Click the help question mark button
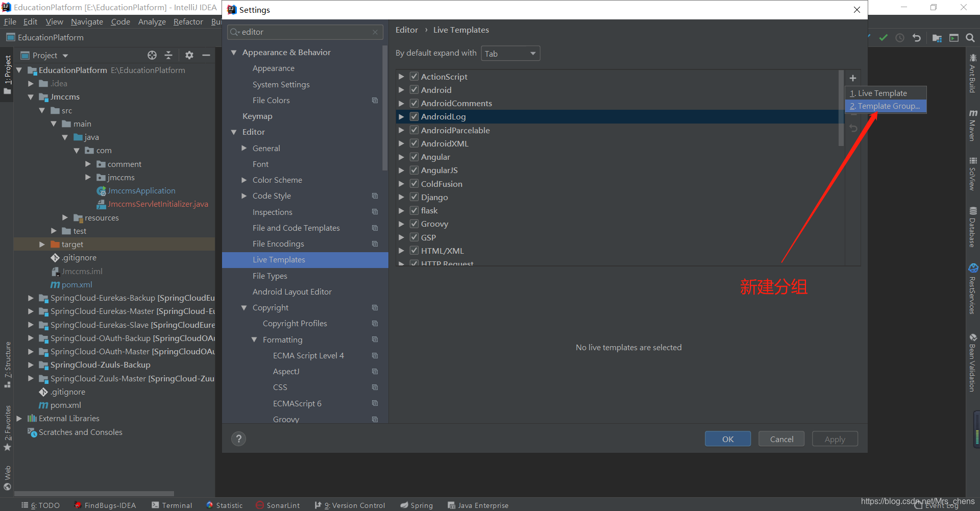 (238, 439)
